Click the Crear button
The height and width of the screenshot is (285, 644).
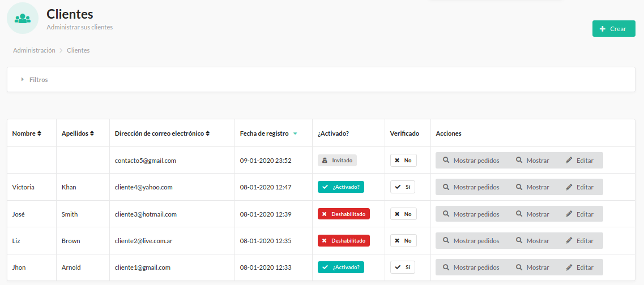point(613,29)
